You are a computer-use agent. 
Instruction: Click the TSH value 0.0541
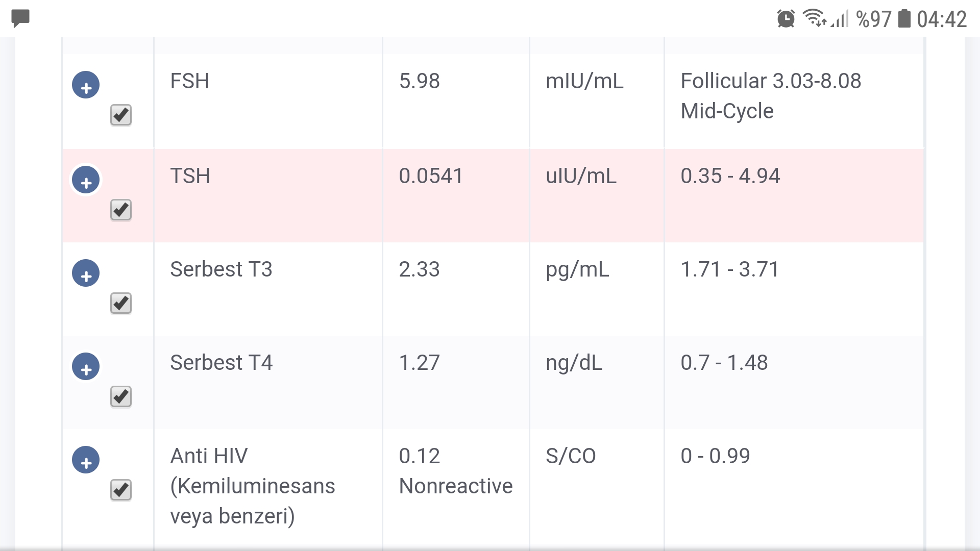tap(430, 176)
